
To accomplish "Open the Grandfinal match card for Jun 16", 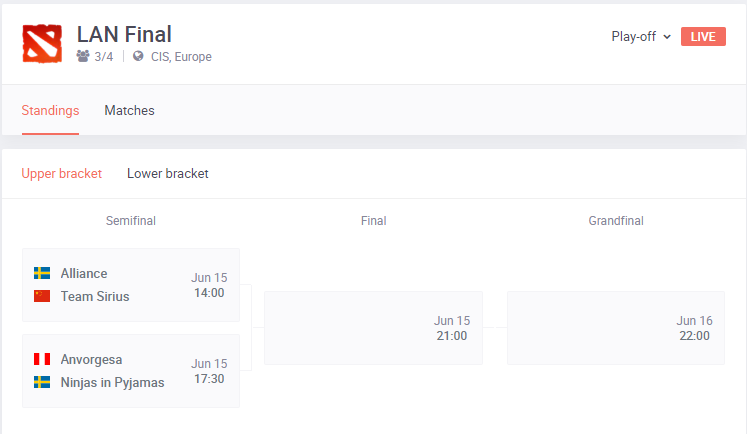I will pos(616,328).
